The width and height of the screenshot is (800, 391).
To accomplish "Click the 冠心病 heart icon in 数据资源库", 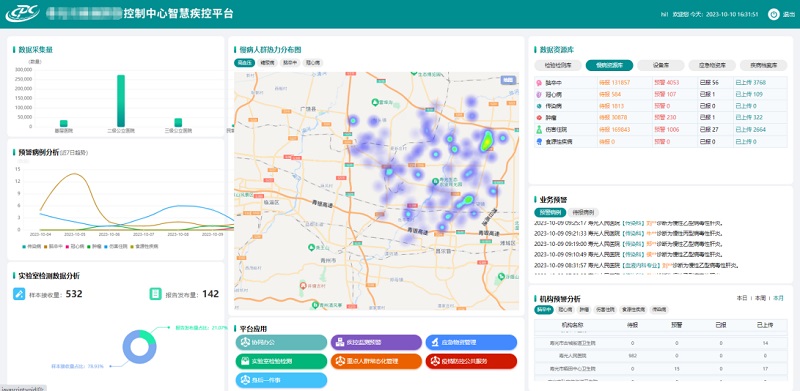I will point(539,94).
